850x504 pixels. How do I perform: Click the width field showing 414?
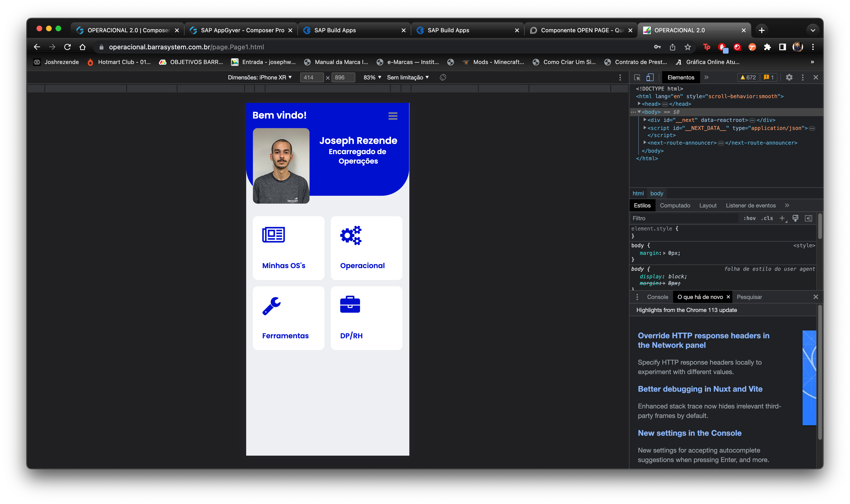point(312,78)
